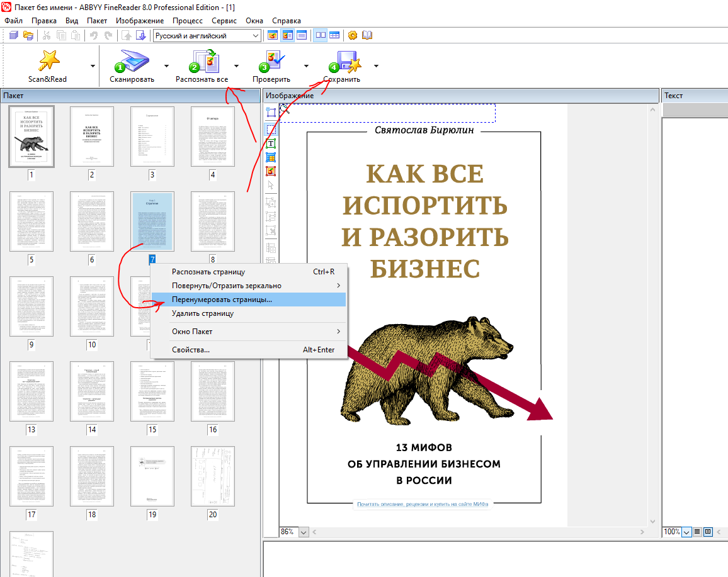Open the recognition language dropdown

click(x=256, y=36)
